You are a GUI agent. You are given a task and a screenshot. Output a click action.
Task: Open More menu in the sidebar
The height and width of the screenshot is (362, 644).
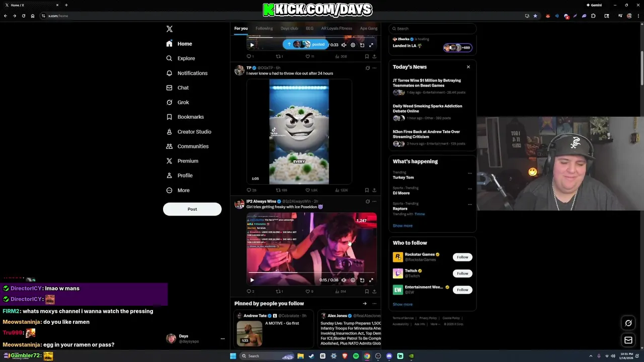coord(178,191)
